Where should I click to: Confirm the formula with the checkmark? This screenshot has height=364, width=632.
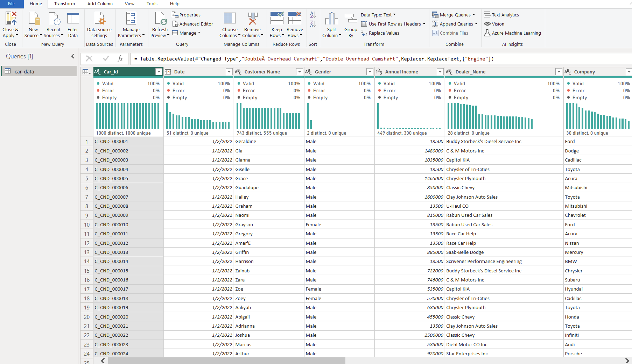pos(106,58)
